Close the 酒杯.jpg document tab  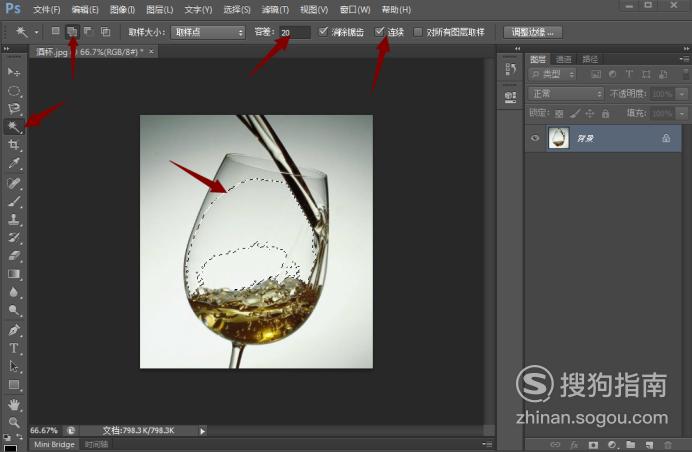coord(151,52)
